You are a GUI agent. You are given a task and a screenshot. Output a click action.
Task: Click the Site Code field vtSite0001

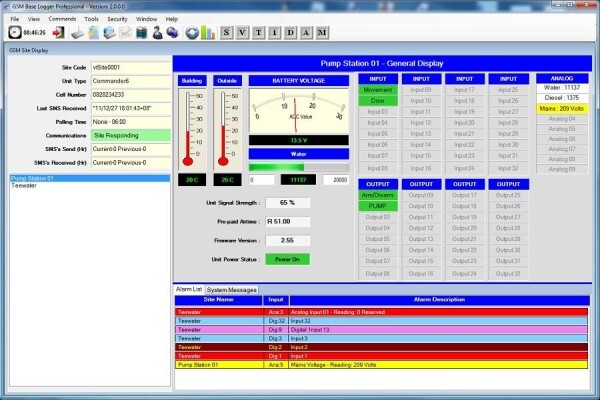[131, 67]
